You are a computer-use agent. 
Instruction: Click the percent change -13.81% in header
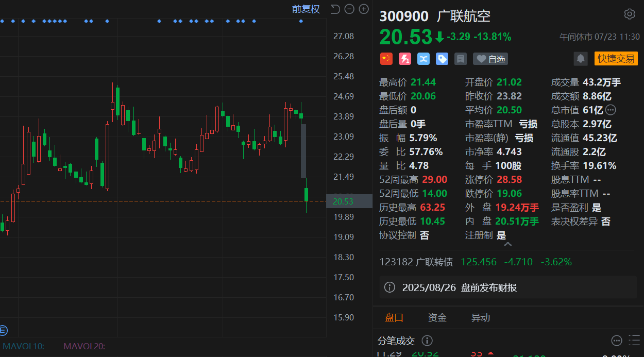coord(494,37)
